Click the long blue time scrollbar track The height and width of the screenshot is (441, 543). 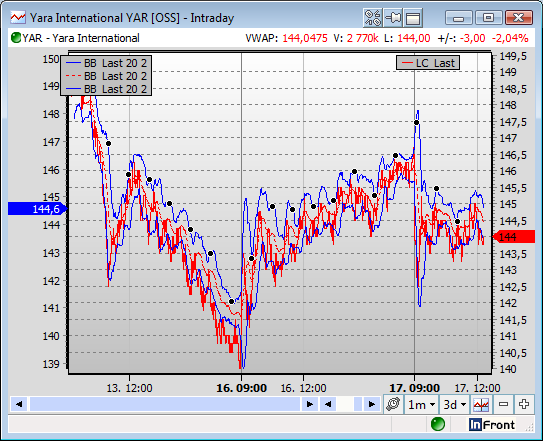coord(165,404)
